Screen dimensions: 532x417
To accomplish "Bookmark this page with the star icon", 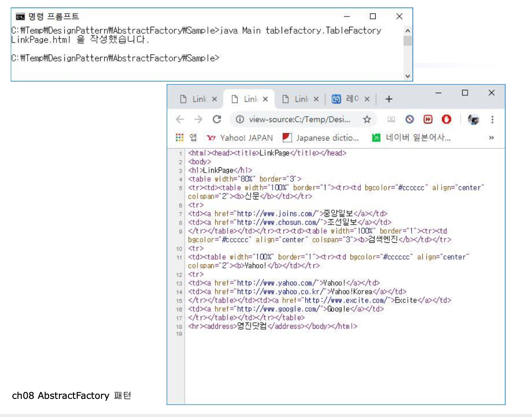I will click(367, 119).
